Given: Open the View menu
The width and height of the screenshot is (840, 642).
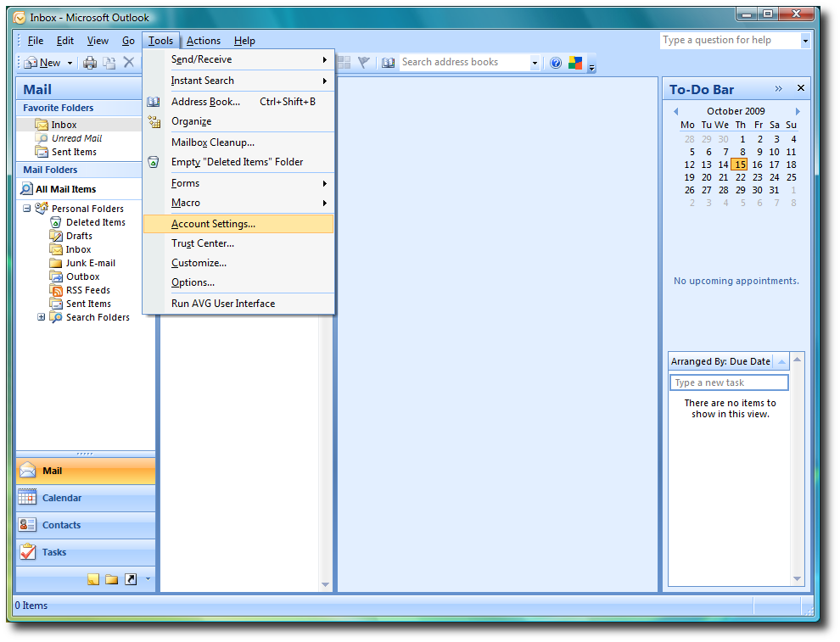Looking at the screenshot, I should [x=98, y=41].
